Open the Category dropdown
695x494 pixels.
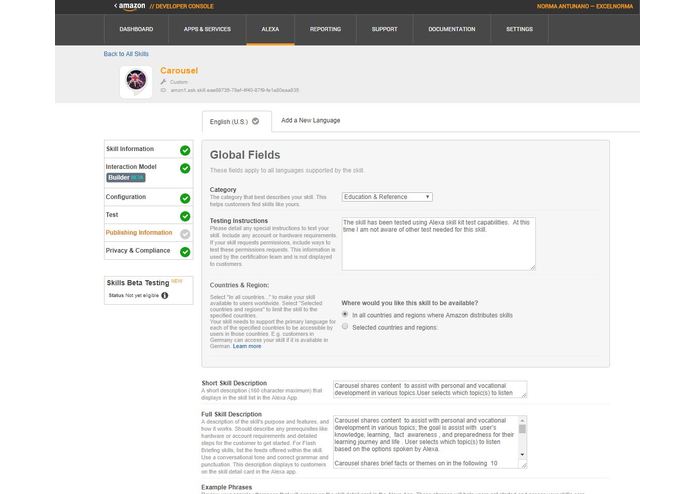(x=387, y=197)
